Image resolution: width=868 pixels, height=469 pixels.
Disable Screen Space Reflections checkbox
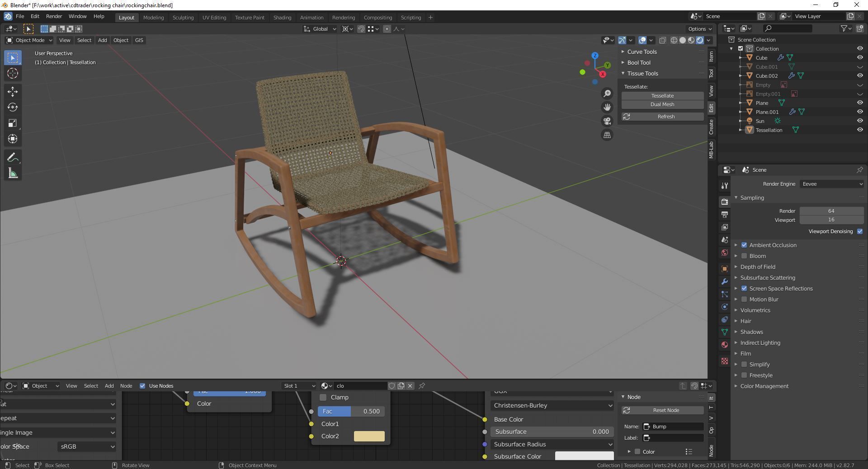click(744, 289)
